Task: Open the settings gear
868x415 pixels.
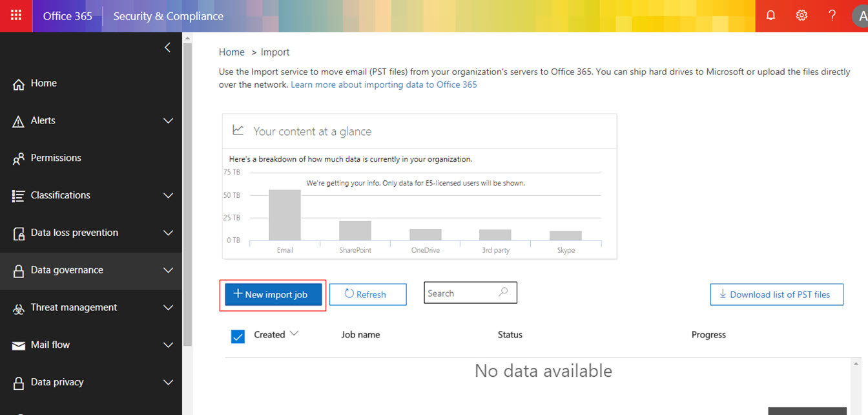Action: coord(801,16)
